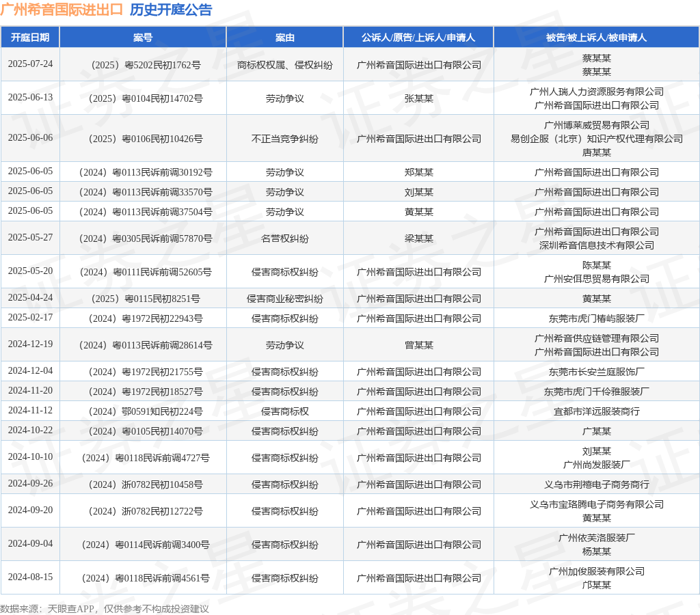Select case number (2025)粤5202民初1762号

click(x=146, y=65)
